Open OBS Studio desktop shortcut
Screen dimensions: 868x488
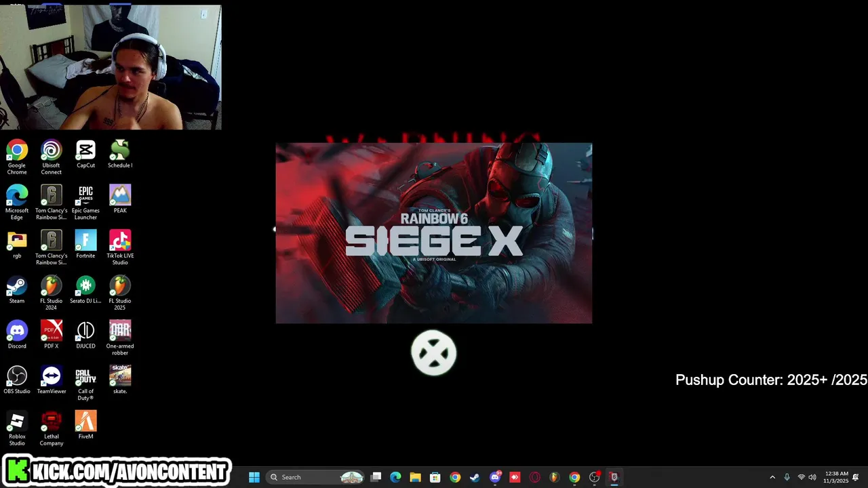click(17, 380)
